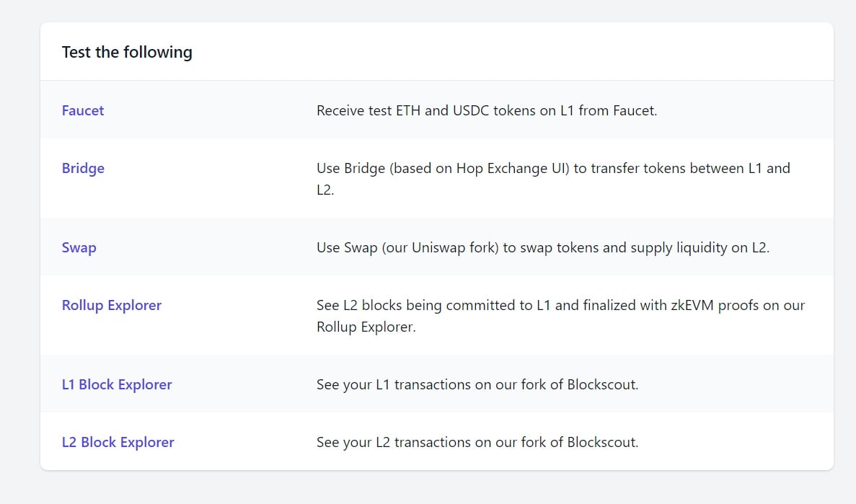The image size is (856, 504).
Task: Visit the Rollup Explorer link
Action: tap(111, 305)
